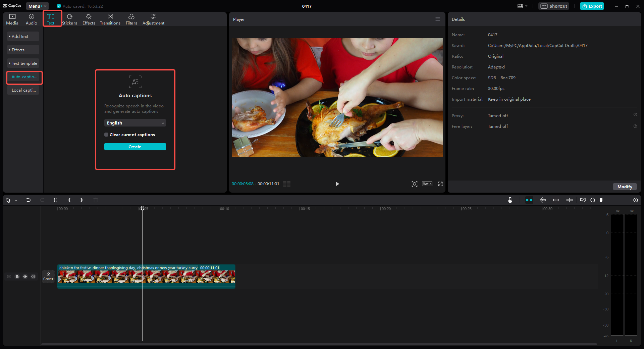Select the Local captions tab
Viewport: 644px width, 349px height.
(23, 90)
